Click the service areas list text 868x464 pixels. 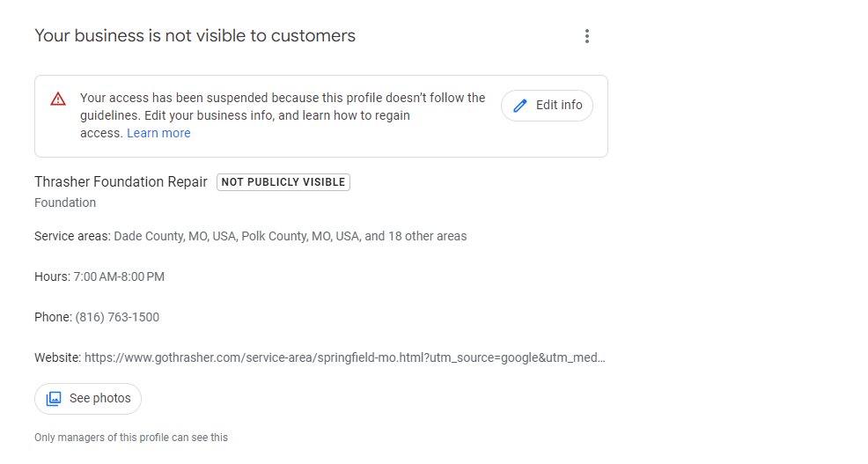click(291, 237)
